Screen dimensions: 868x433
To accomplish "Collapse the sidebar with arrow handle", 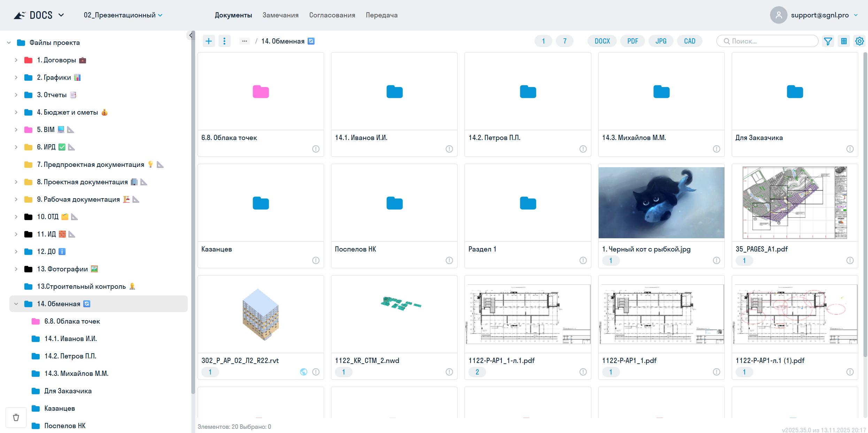I will point(191,35).
